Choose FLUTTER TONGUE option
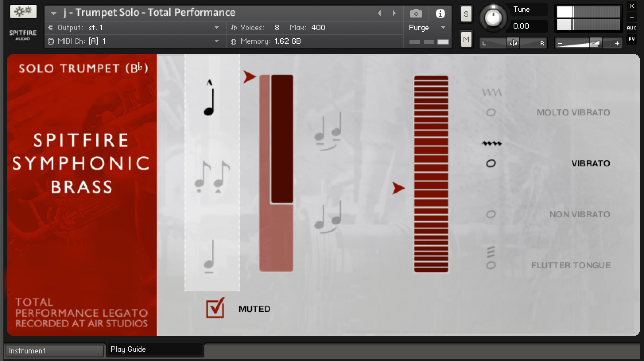This screenshot has height=361, width=644. click(571, 265)
